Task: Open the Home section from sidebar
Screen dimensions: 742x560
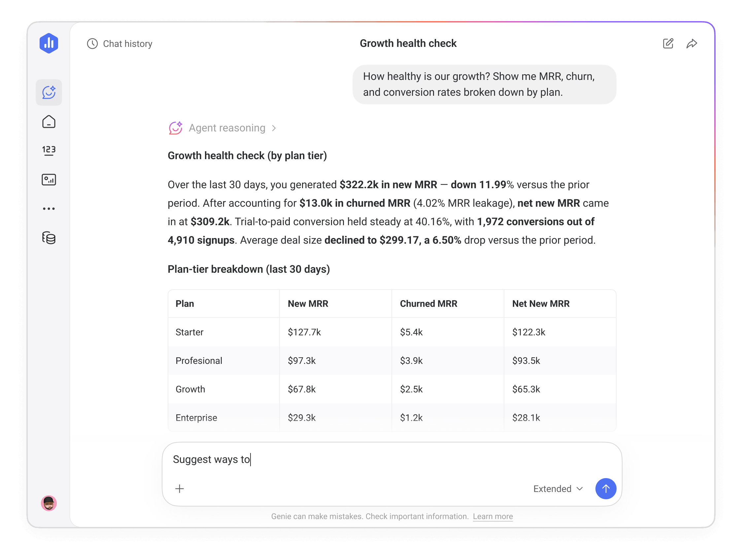Action: point(49,122)
